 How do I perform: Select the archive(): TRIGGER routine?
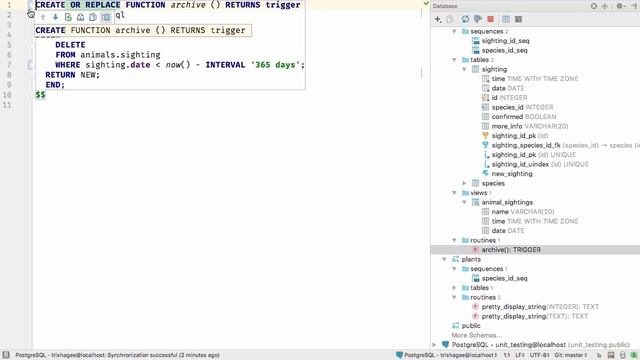(511, 250)
